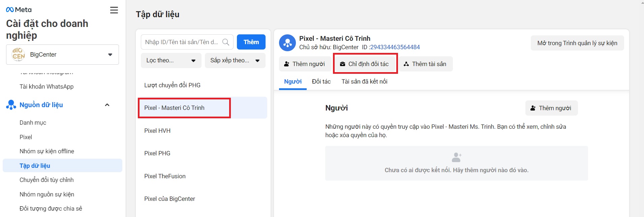Click the BigCenter business logo thumbnail
This screenshot has height=217, width=644.
click(x=18, y=55)
